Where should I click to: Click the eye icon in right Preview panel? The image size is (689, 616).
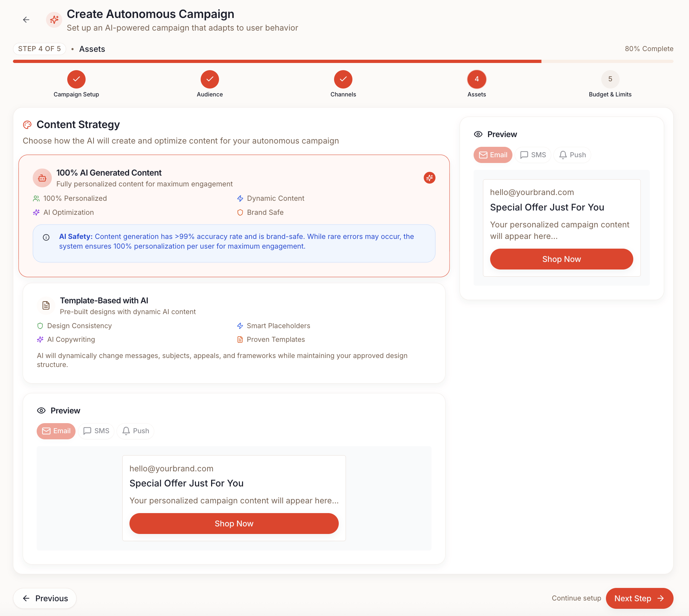478,134
